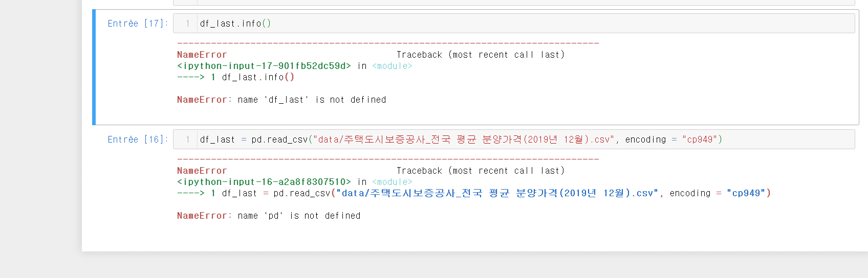Click the NameError 'pd' is not defined message
This screenshot has width=868, height=278.
[269, 216]
